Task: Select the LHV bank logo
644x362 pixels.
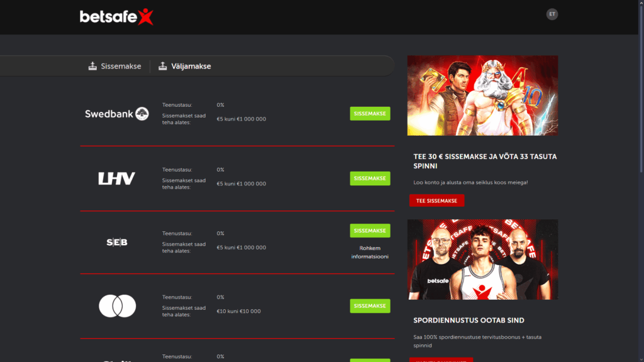Action: coord(117,178)
